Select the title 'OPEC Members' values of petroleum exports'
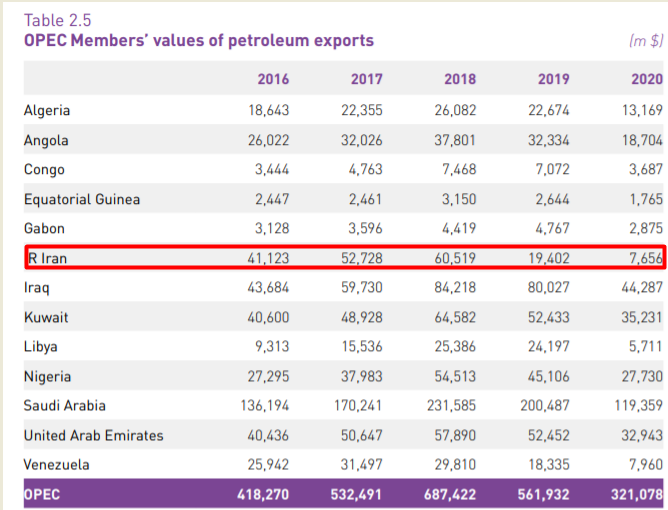 tap(199, 40)
